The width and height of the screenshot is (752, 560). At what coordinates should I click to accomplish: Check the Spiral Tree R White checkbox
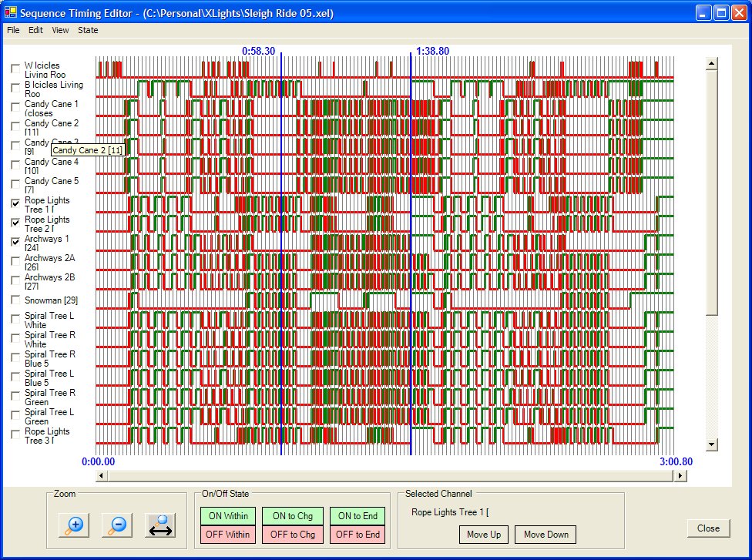[x=15, y=338]
